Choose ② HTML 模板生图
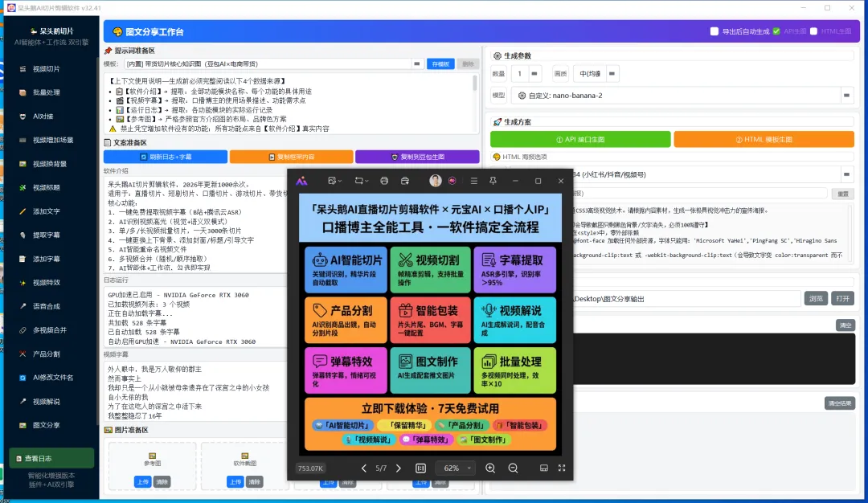 click(764, 140)
